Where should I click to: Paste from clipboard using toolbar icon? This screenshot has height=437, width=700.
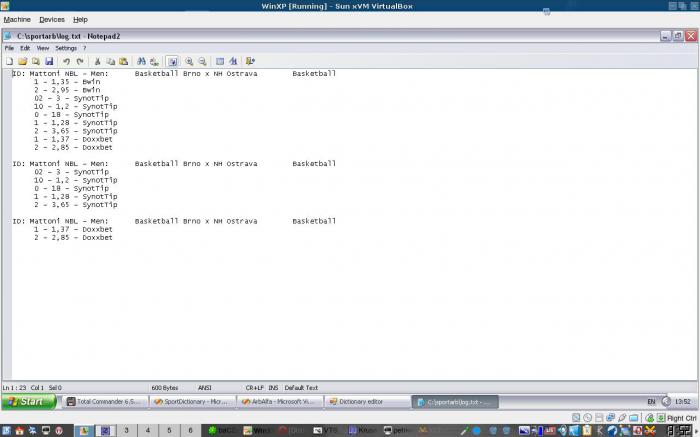pyautogui.click(x=124, y=61)
